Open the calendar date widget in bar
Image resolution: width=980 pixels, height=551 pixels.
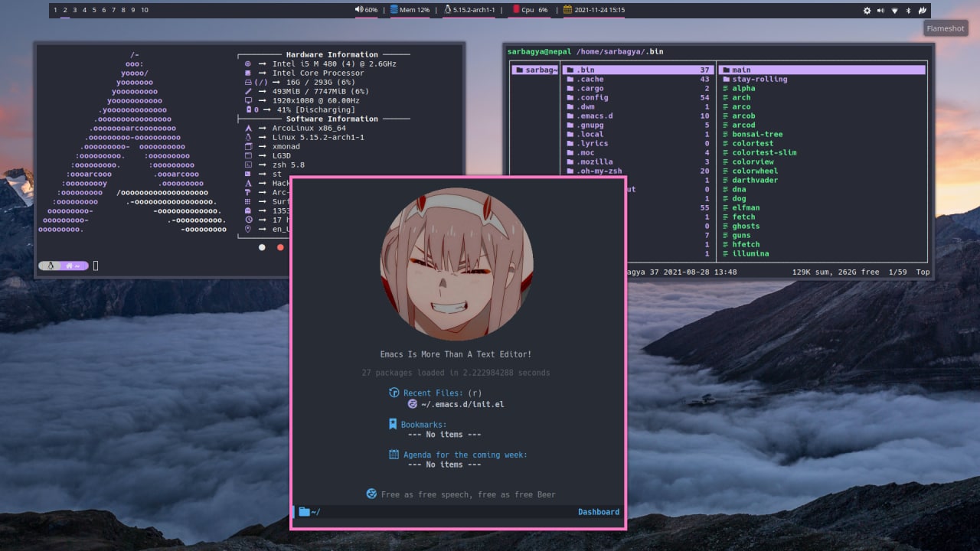pos(594,10)
